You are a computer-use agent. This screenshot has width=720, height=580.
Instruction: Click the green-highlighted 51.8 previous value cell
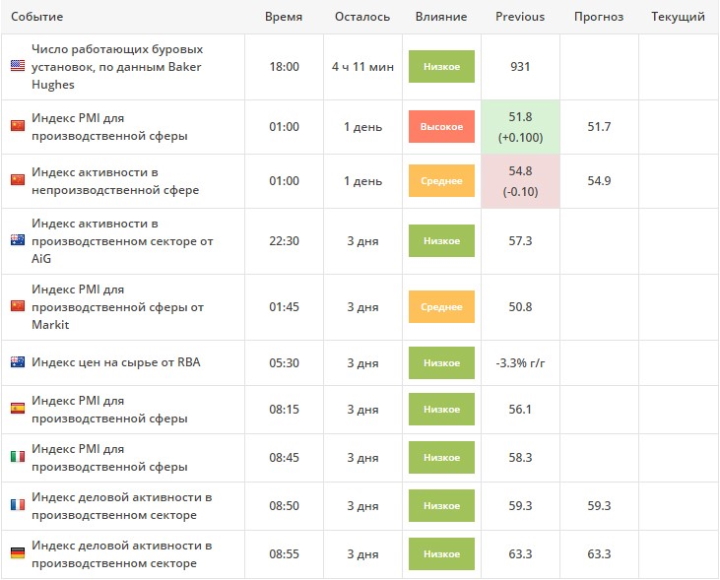point(520,127)
